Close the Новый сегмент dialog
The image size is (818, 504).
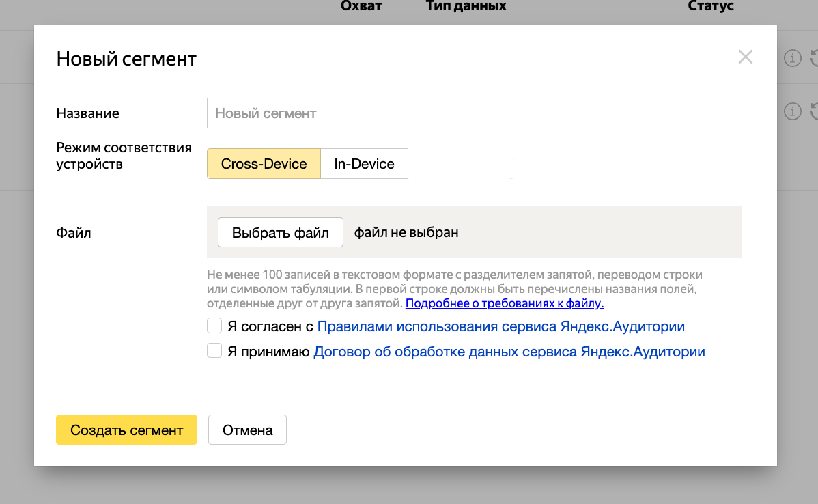(x=745, y=57)
